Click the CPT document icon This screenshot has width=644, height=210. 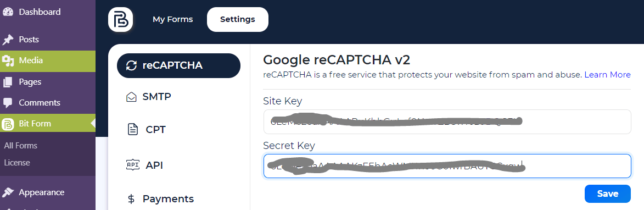click(132, 129)
